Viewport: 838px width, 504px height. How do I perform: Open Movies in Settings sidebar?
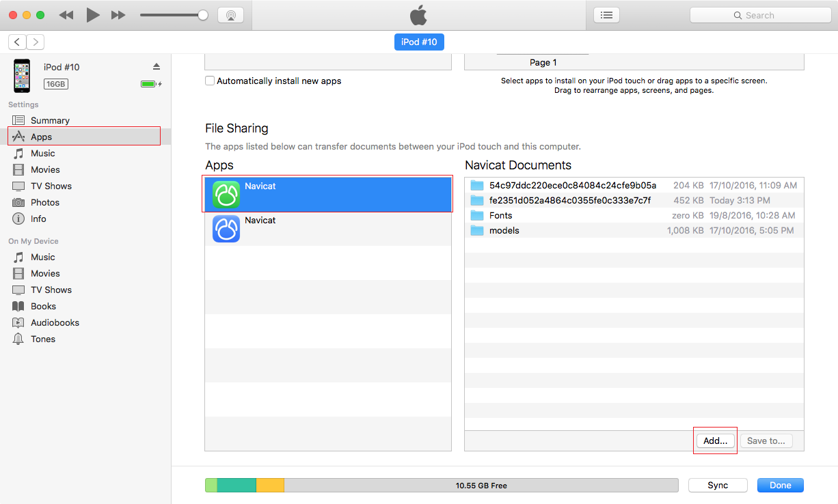pos(85,169)
